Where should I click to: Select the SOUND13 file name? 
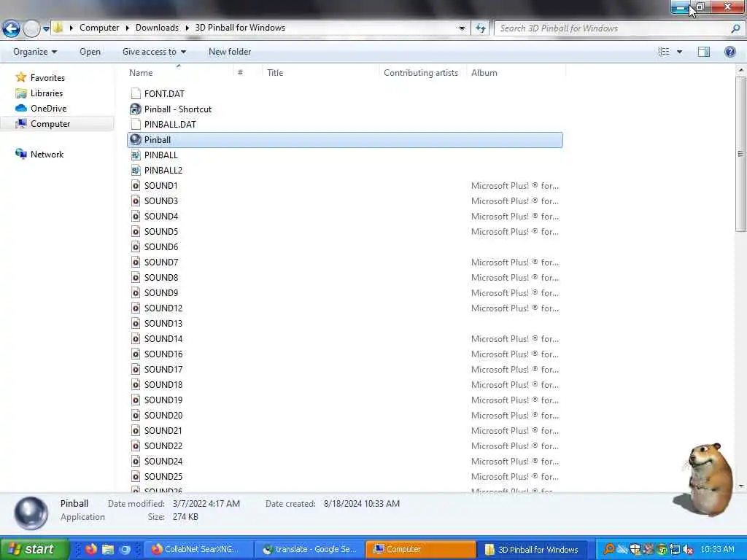(163, 323)
